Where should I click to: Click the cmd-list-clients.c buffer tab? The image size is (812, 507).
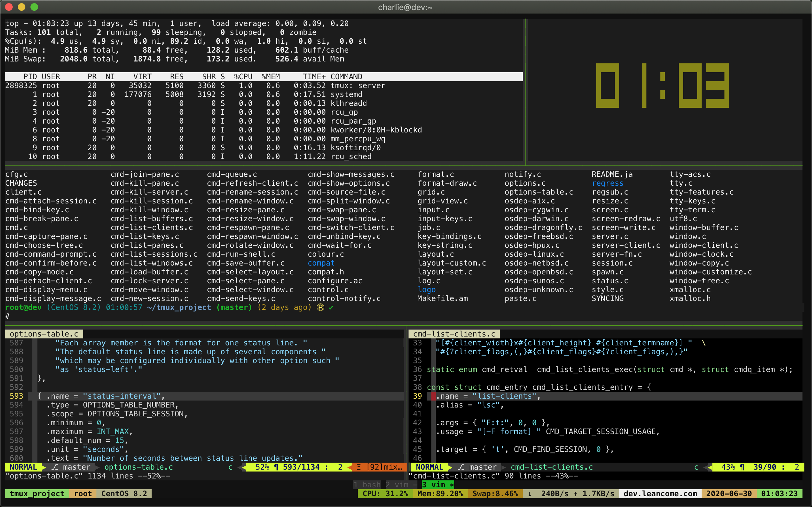coord(454,334)
